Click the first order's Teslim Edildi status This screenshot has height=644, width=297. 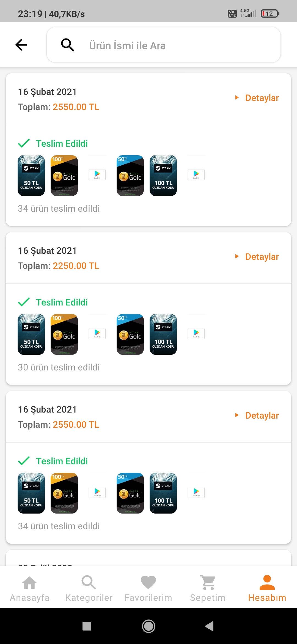coord(62,144)
